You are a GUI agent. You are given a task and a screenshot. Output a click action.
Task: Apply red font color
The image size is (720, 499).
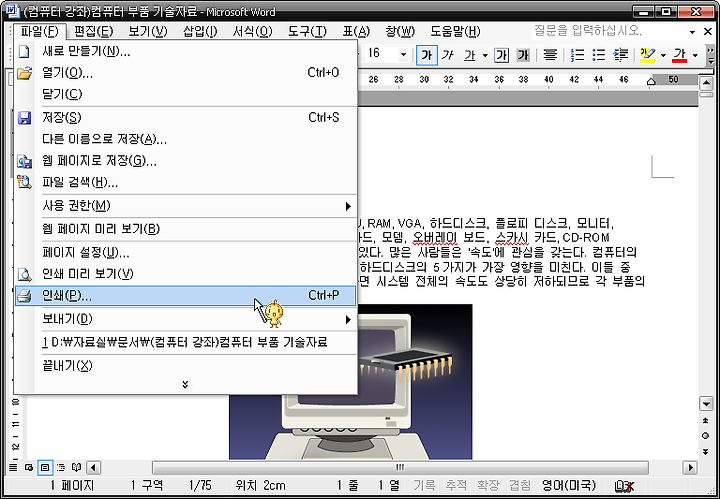(679, 55)
